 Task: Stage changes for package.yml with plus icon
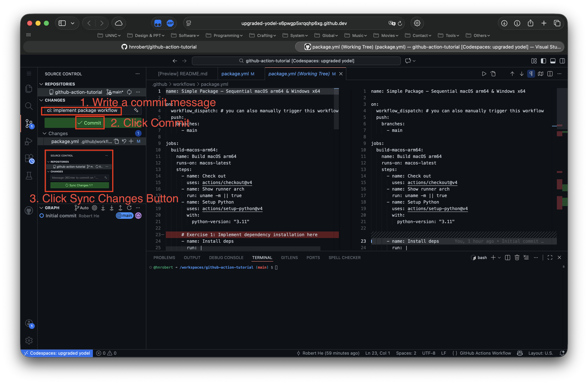click(x=131, y=141)
